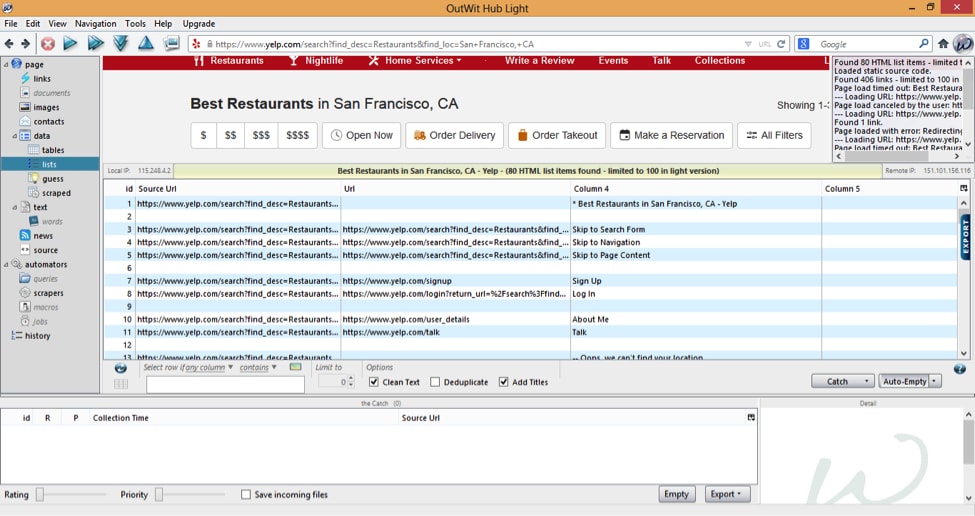Open the Edit menu
The image size is (975, 516).
click(33, 24)
